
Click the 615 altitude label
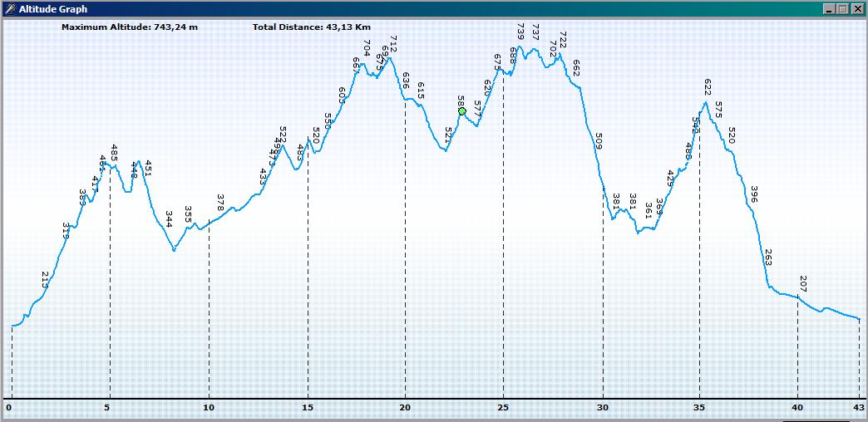pos(421,91)
